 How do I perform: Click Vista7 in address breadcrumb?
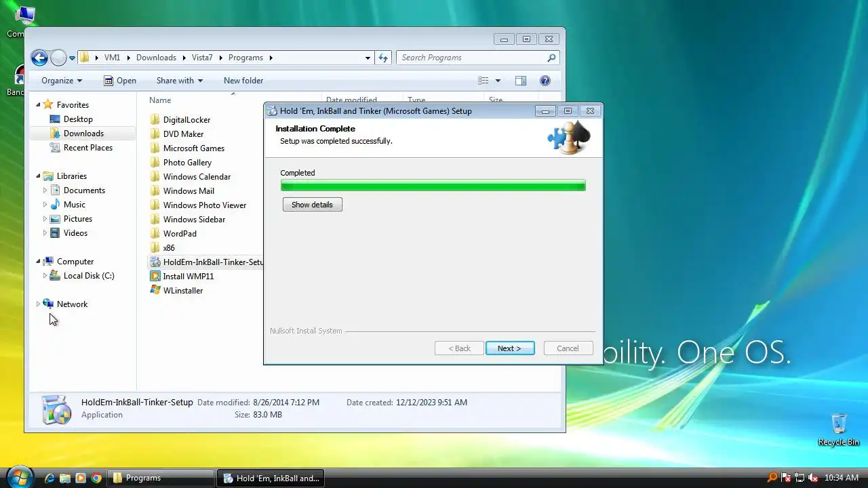pos(201,58)
